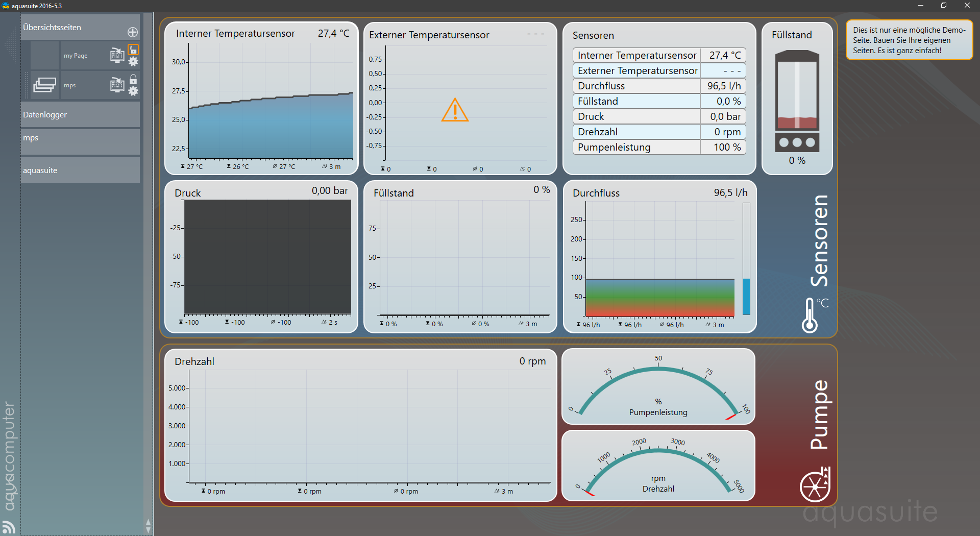Viewport: 980px width, 536px height.
Task: Click the aquasuite app icon in title bar
Action: click(6, 6)
